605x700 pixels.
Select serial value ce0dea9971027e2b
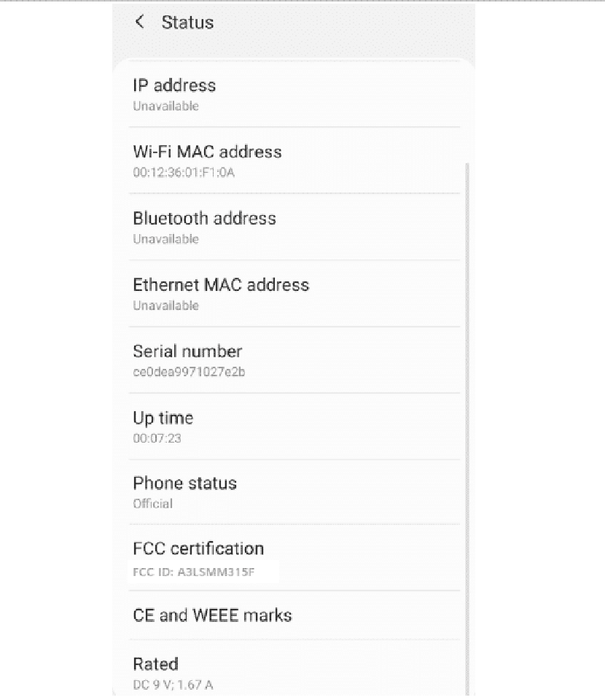click(x=190, y=372)
